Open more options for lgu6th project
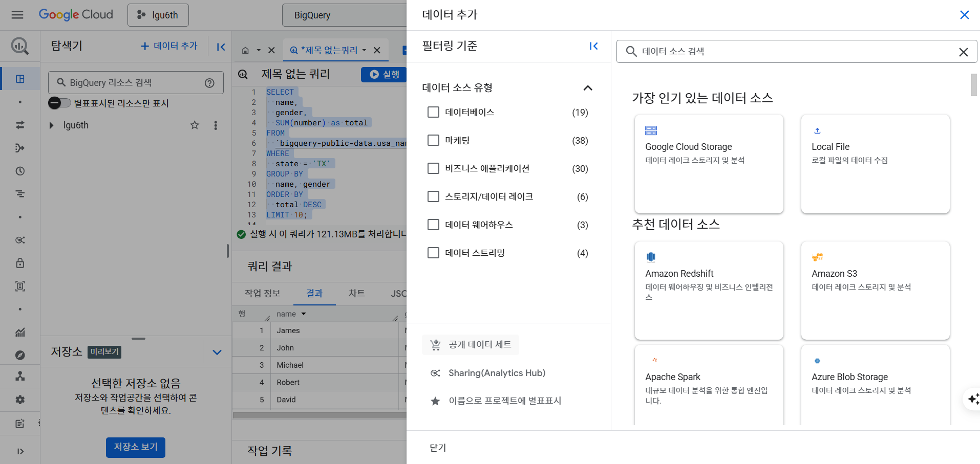 tap(216, 125)
